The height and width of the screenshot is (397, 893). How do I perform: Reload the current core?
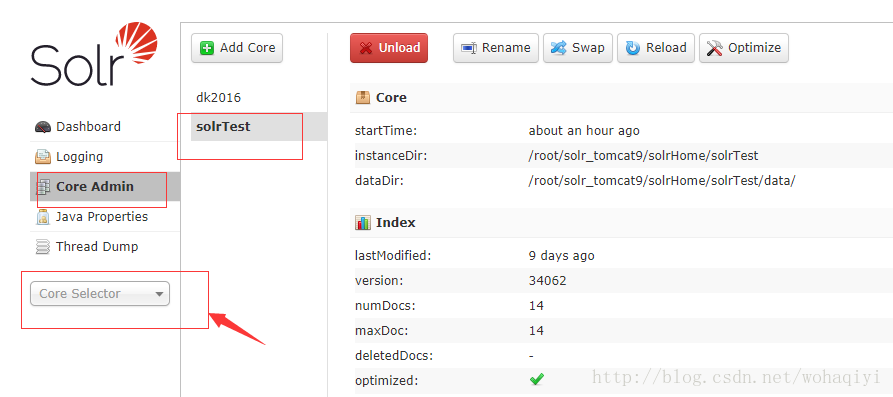(x=656, y=48)
